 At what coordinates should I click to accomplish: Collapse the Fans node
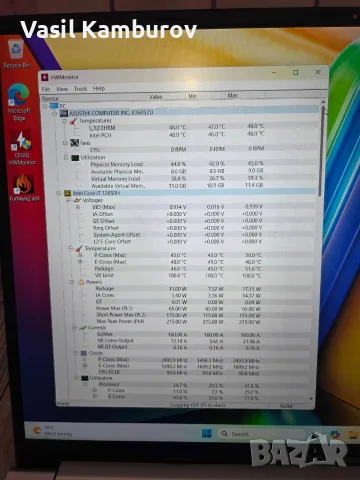(x=66, y=143)
